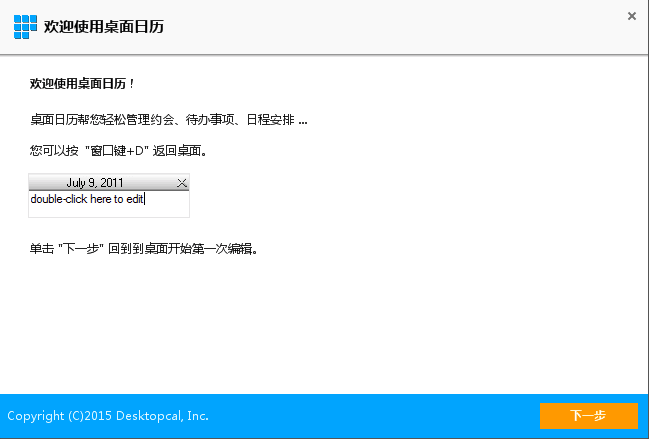
Task: Click the 'double-click here to edit' text field
Action: point(88,199)
